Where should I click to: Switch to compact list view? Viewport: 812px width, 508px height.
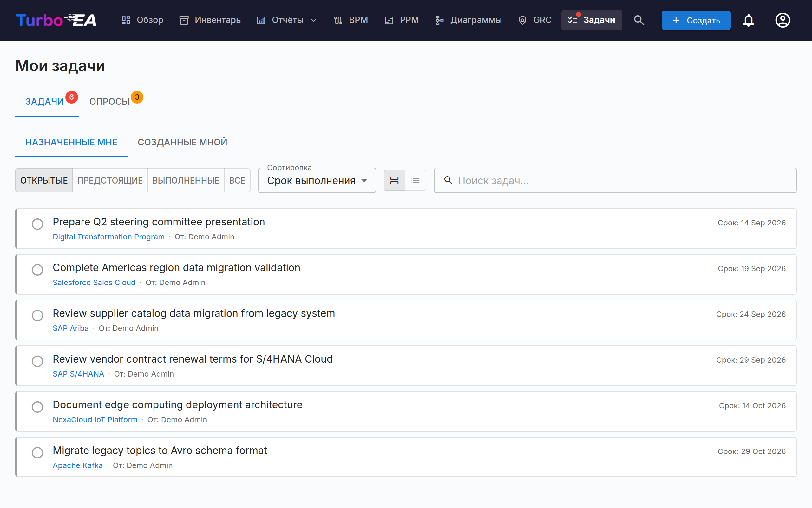[x=416, y=180]
